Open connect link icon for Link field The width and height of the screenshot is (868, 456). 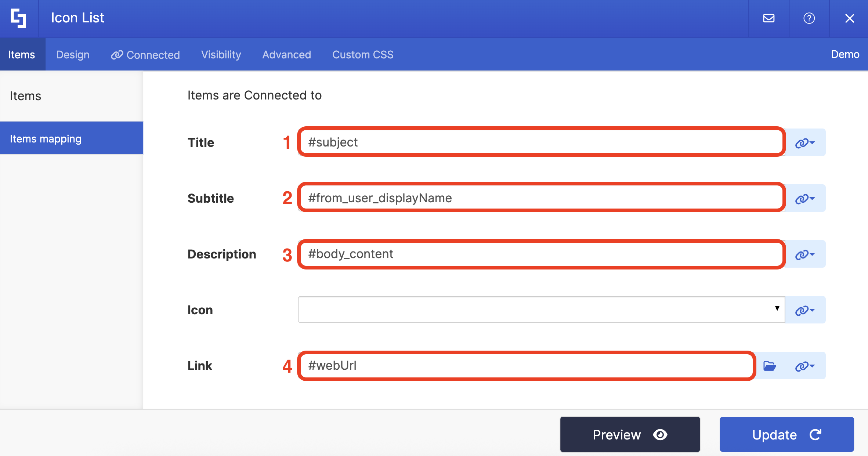click(805, 366)
